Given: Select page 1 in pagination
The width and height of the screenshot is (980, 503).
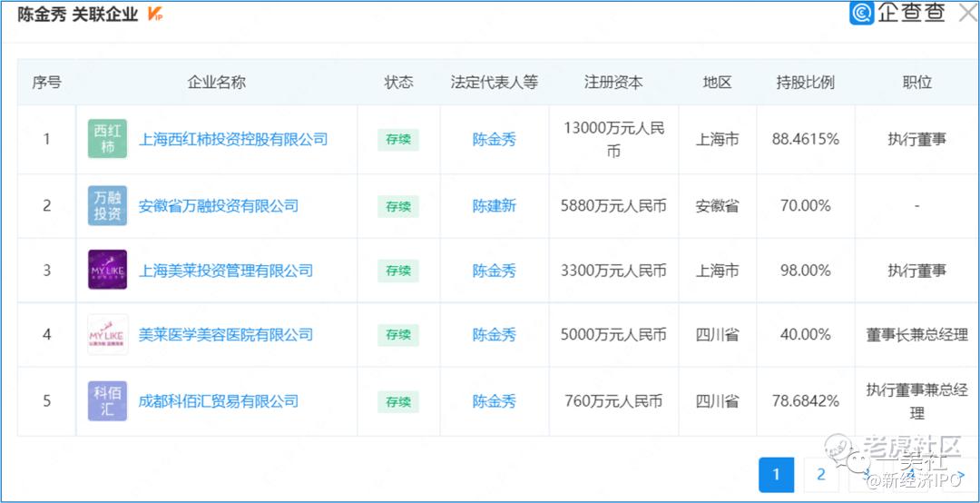Looking at the screenshot, I should [776, 475].
